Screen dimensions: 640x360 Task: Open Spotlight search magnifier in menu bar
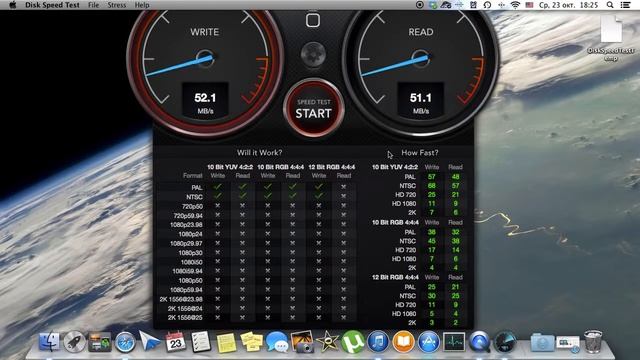coord(610,5)
